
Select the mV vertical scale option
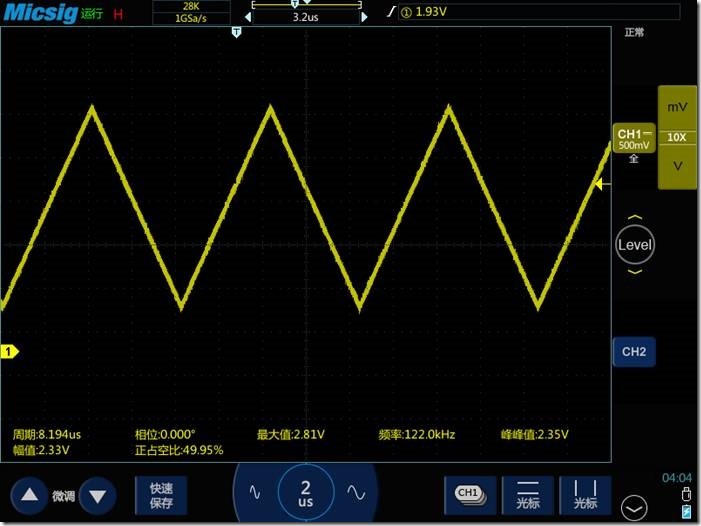pos(677,107)
